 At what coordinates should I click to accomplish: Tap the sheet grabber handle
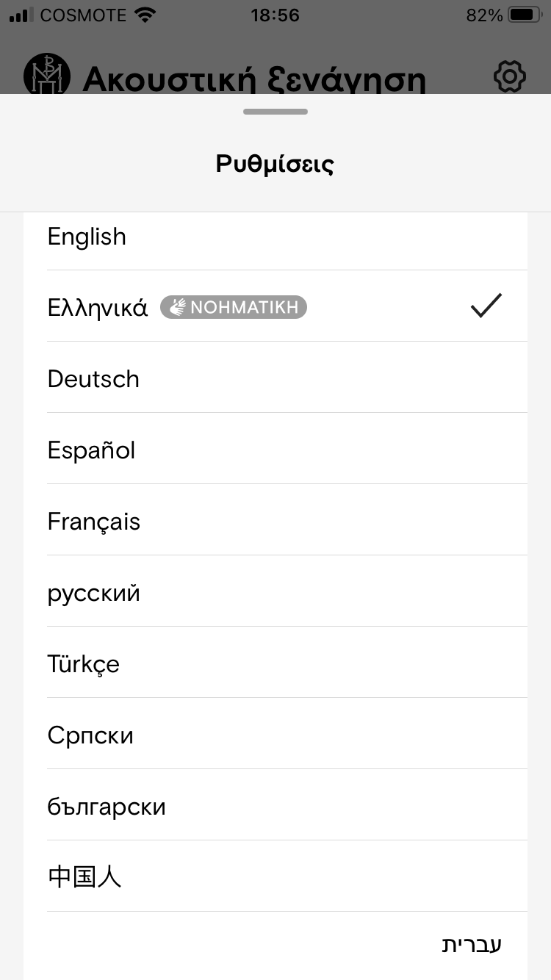(275, 112)
